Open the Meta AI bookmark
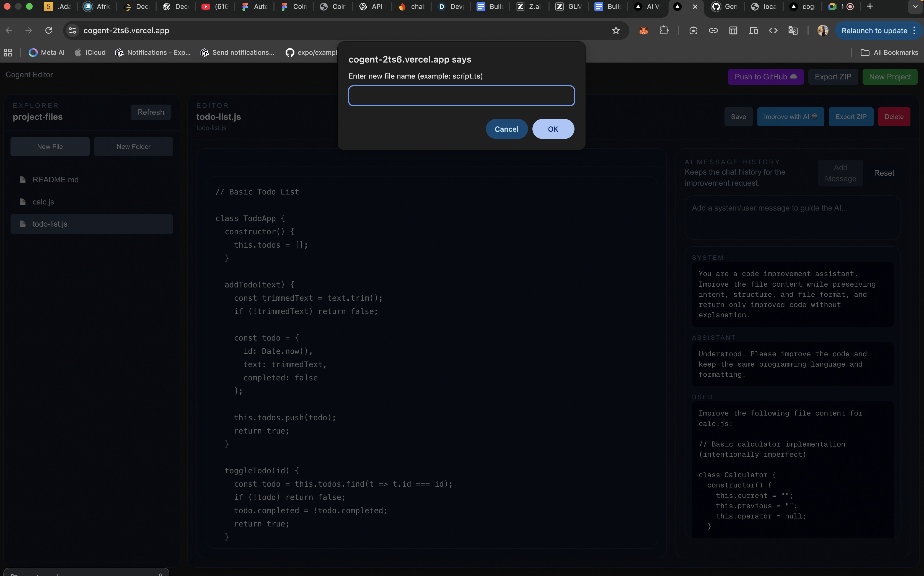This screenshot has height=576, width=924. tap(47, 53)
